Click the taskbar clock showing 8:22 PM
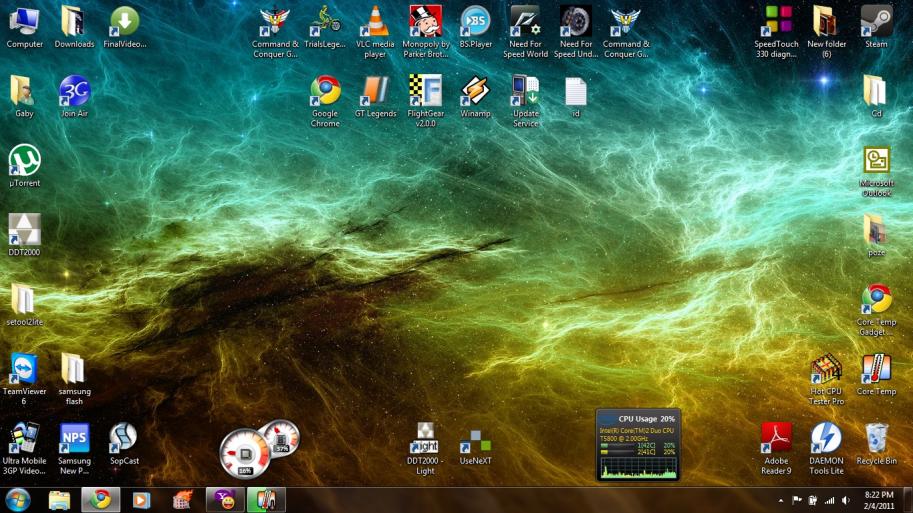The image size is (913, 513). pos(880,499)
